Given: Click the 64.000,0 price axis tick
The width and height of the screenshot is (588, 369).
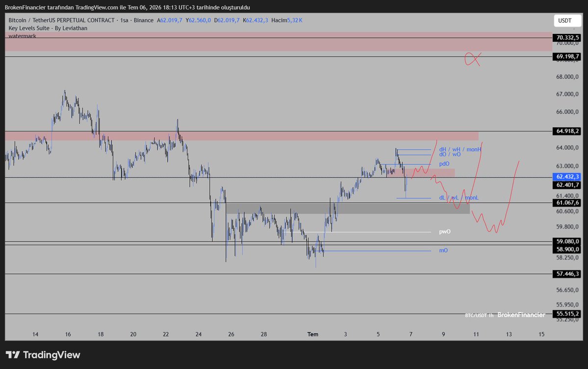Looking at the screenshot, I should point(567,148).
